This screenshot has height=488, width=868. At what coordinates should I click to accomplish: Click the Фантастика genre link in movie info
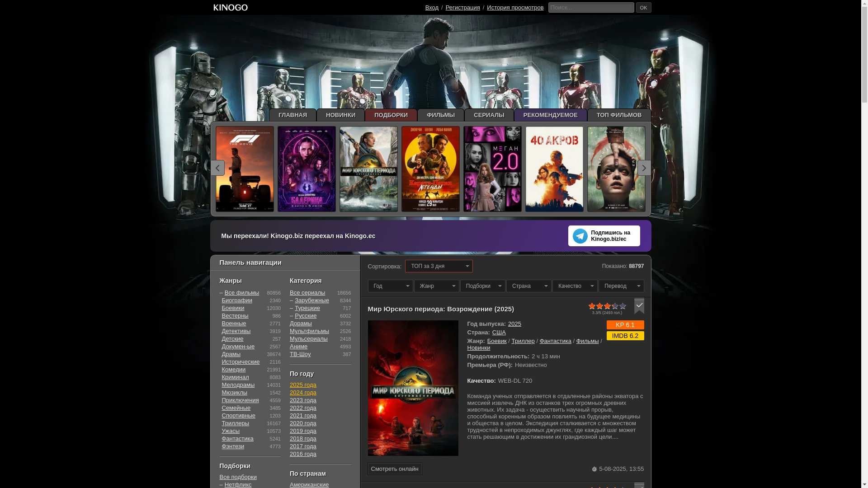556,341
